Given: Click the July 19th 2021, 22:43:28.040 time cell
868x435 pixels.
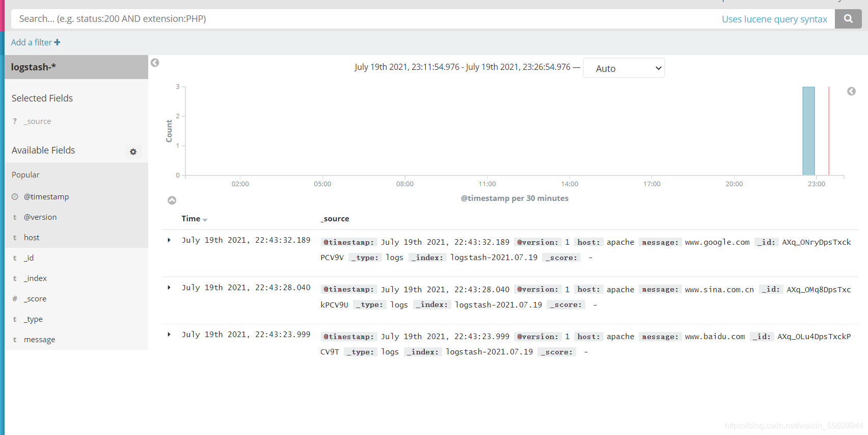Looking at the screenshot, I should 246,288.
